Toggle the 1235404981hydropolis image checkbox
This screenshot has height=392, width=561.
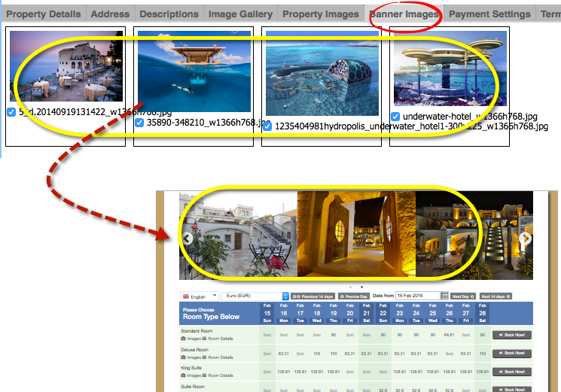click(x=267, y=126)
